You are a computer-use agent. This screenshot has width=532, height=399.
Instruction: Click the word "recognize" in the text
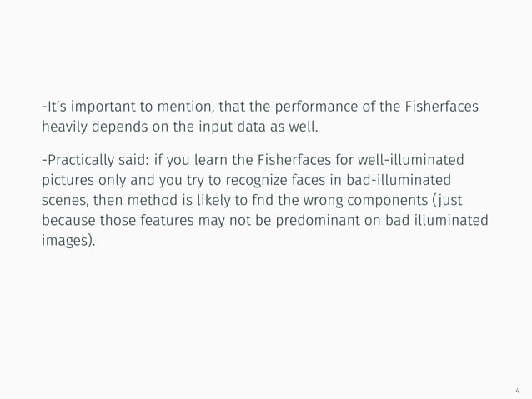click(x=256, y=181)
